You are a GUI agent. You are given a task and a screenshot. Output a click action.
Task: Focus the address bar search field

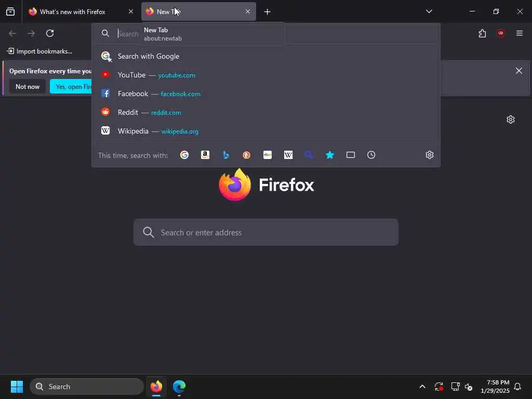pyautogui.click(x=267, y=34)
